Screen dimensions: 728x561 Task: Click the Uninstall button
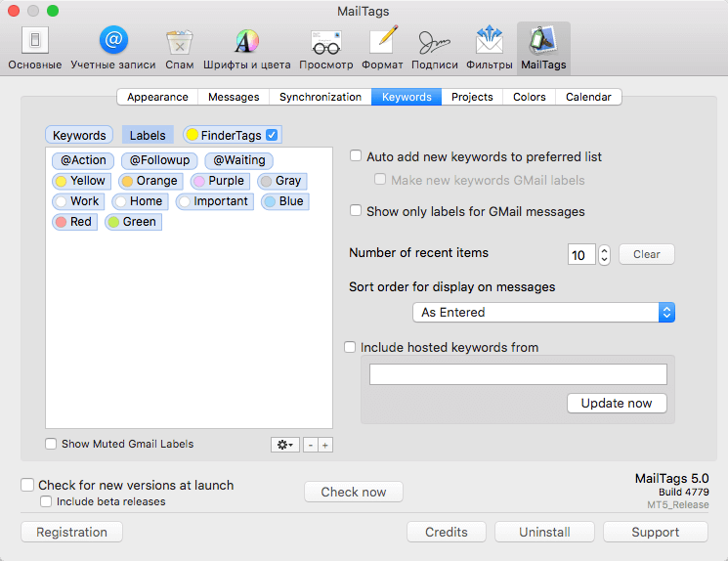point(544,532)
